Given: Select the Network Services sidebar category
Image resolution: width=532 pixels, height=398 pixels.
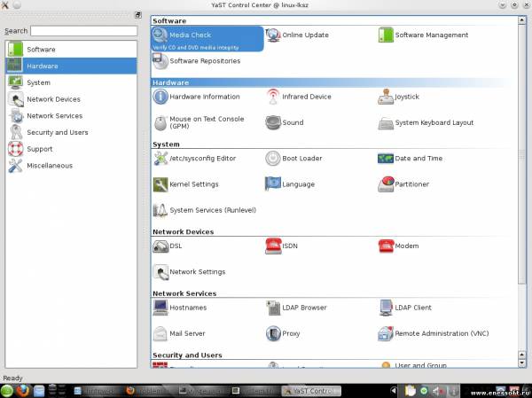Looking at the screenshot, I should [x=71, y=116].
